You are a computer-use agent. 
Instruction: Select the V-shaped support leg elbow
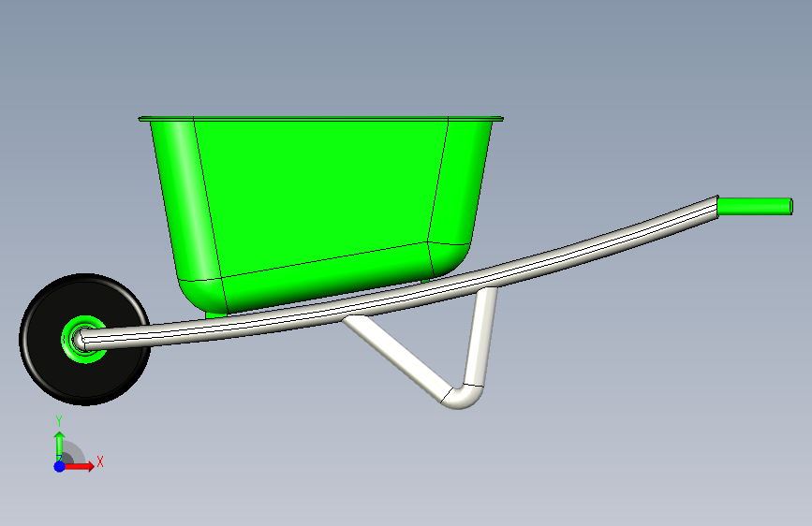tap(464, 397)
